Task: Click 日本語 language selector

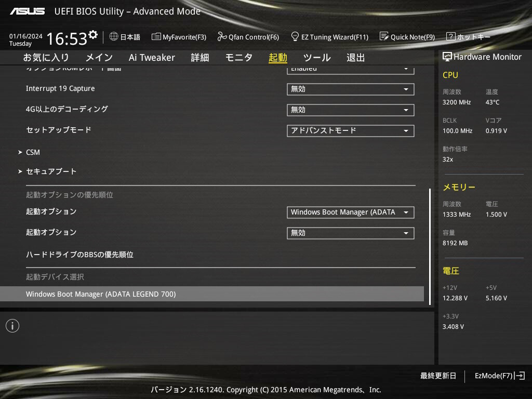Action: point(130,37)
